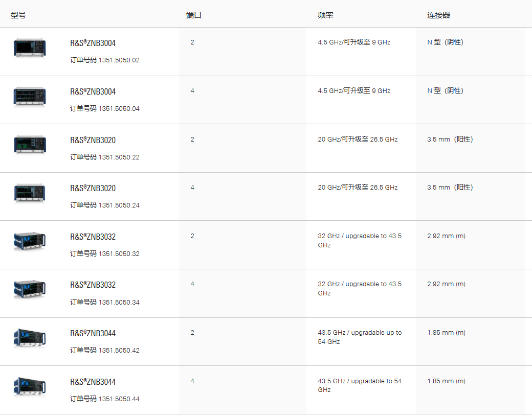The image size is (532, 417).
Task: Click order number text 订单号码 1351.5050.22
Action: (x=104, y=157)
